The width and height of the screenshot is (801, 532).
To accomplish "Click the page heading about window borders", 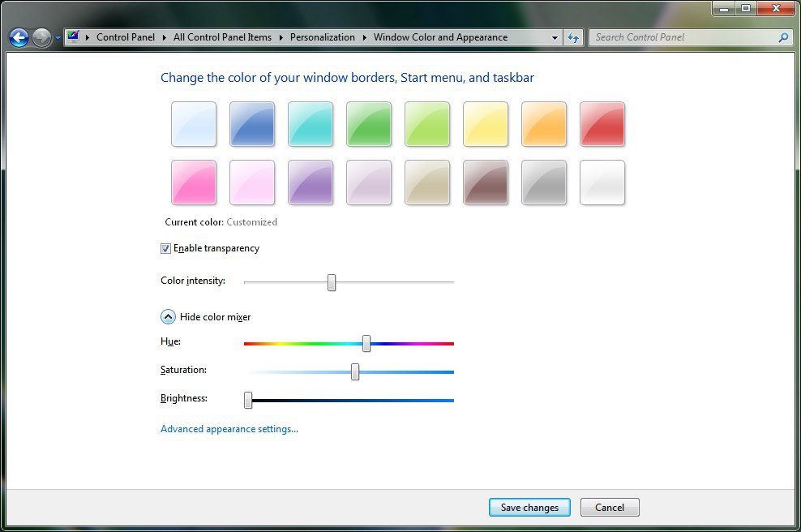I will pos(347,78).
